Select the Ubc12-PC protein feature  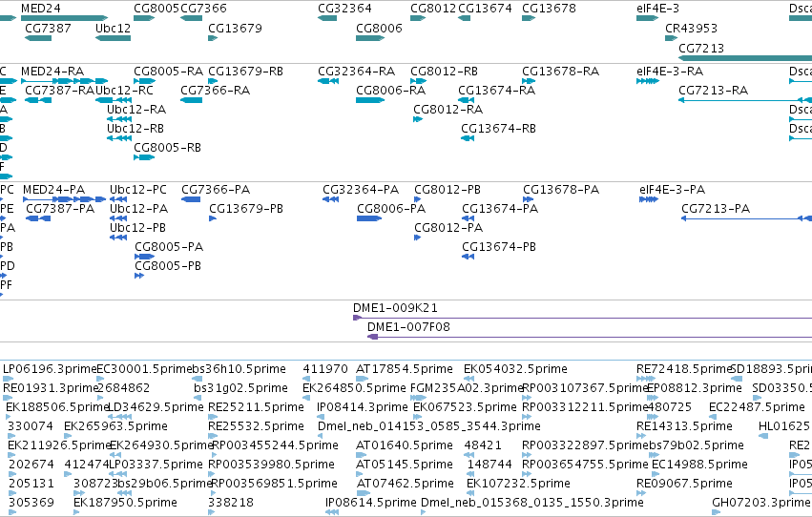tap(118, 199)
